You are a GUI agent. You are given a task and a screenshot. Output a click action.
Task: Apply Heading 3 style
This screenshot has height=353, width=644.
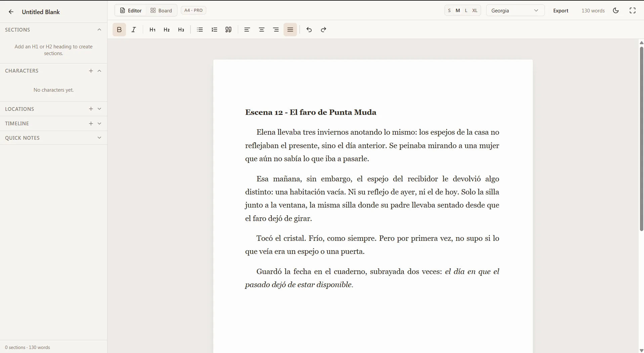(x=181, y=30)
